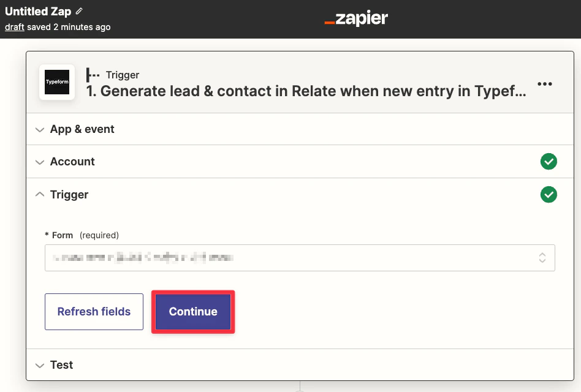Click the Continue button

[x=193, y=312]
